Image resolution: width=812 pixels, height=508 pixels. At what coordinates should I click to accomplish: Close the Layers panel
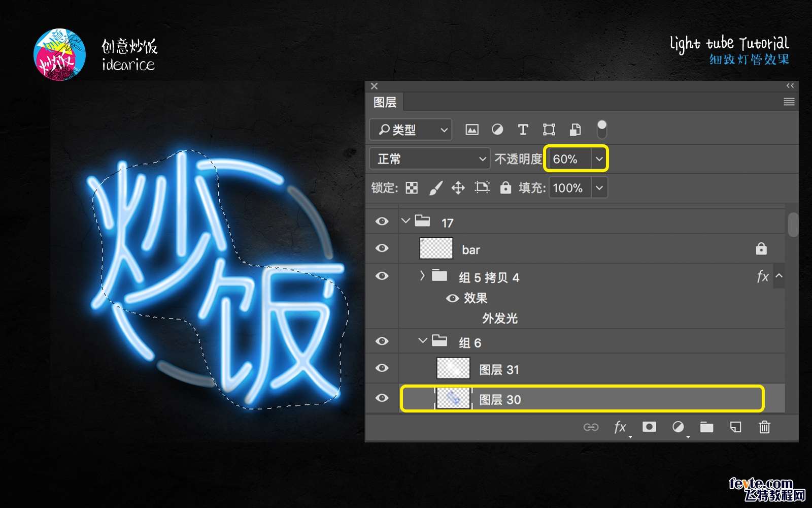click(374, 86)
